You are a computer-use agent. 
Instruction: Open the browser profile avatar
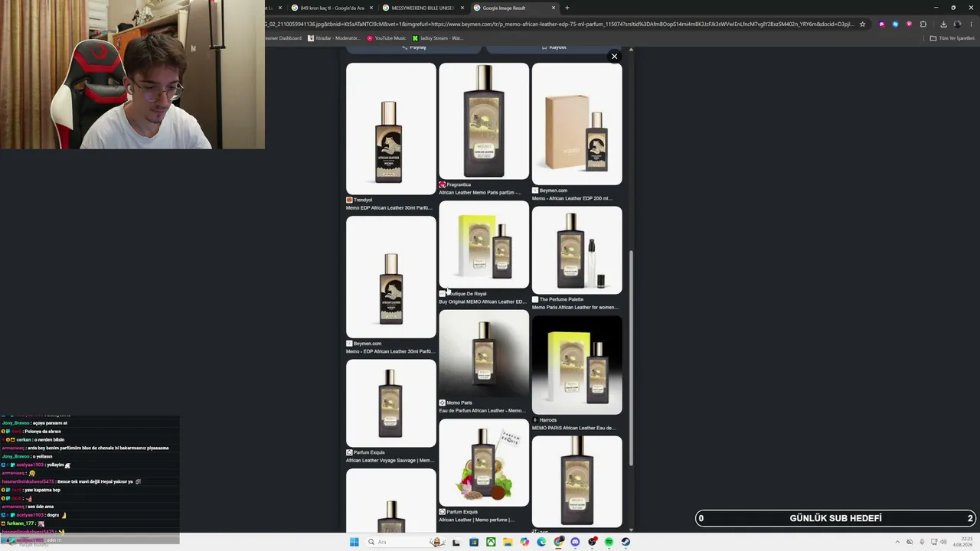[957, 24]
